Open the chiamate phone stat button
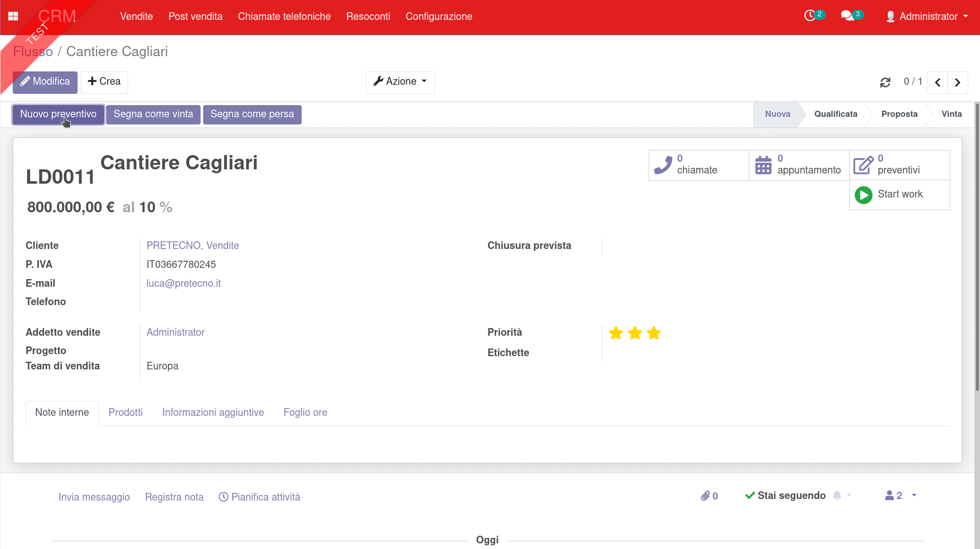Image resolution: width=980 pixels, height=549 pixels. (x=698, y=165)
